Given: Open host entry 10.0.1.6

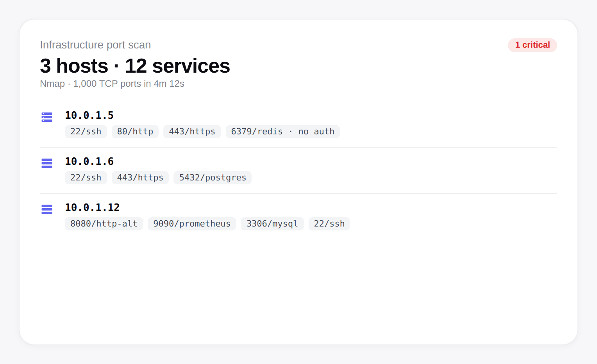Looking at the screenshot, I should pos(89,162).
